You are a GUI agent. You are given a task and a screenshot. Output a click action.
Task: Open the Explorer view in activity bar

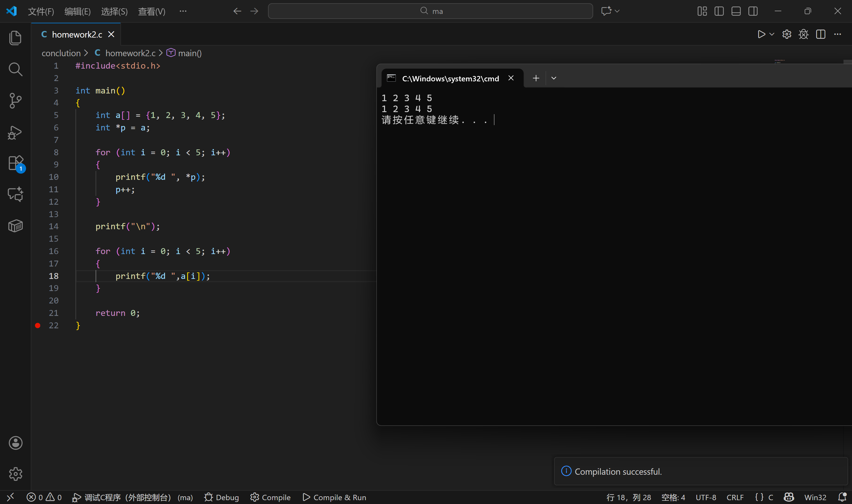pyautogui.click(x=15, y=38)
